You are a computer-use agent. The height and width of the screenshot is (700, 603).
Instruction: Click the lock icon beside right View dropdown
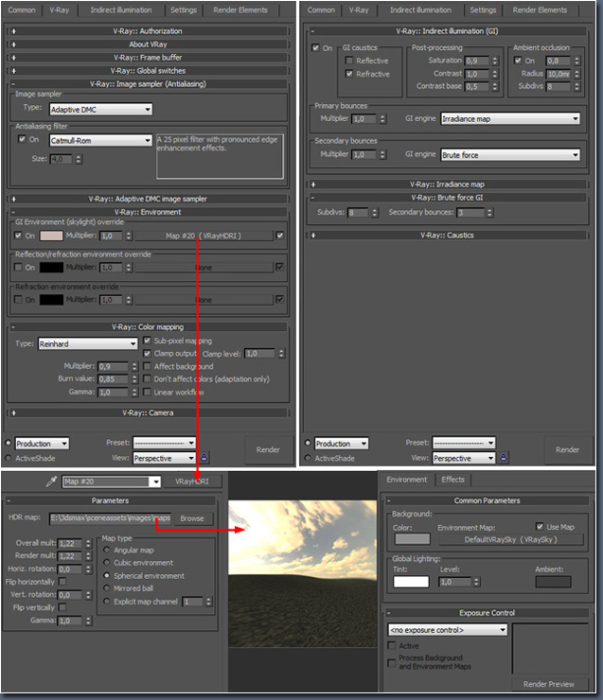[505, 459]
